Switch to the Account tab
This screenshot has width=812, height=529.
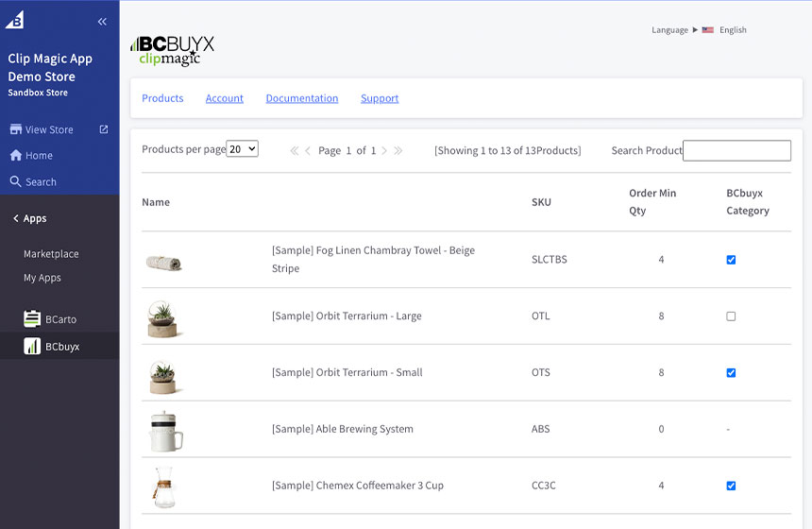point(225,98)
